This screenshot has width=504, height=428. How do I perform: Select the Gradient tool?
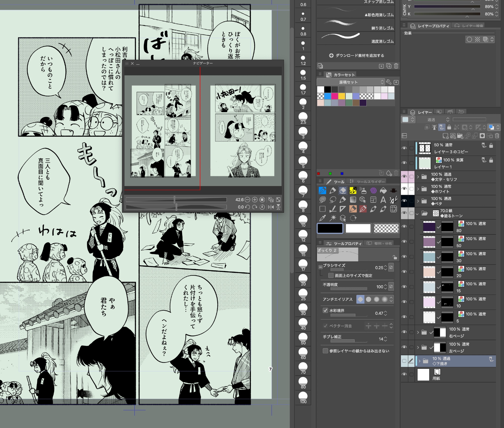pyautogui.click(x=353, y=200)
